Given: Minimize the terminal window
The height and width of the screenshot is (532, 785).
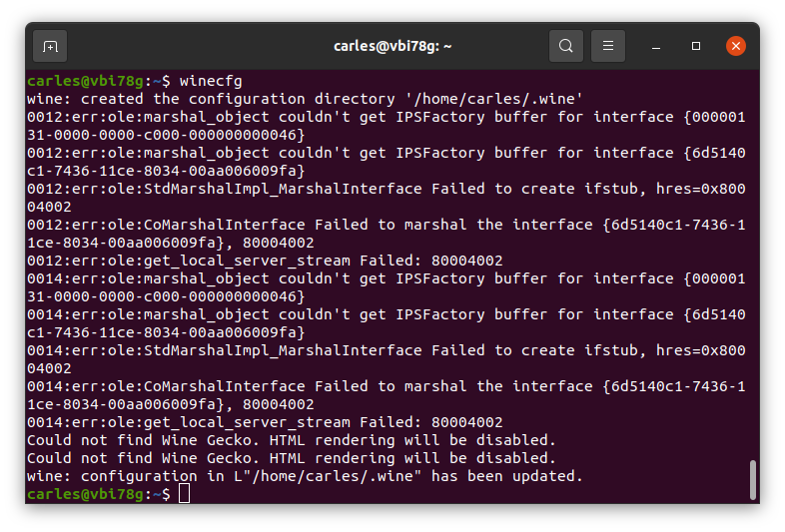Looking at the screenshot, I should pos(656,46).
